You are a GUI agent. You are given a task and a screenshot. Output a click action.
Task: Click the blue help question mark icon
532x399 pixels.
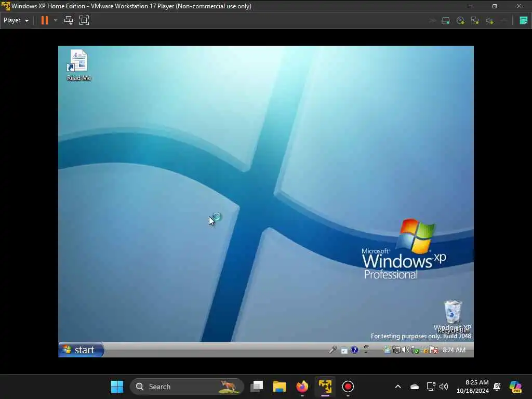(x=354, y=350)
